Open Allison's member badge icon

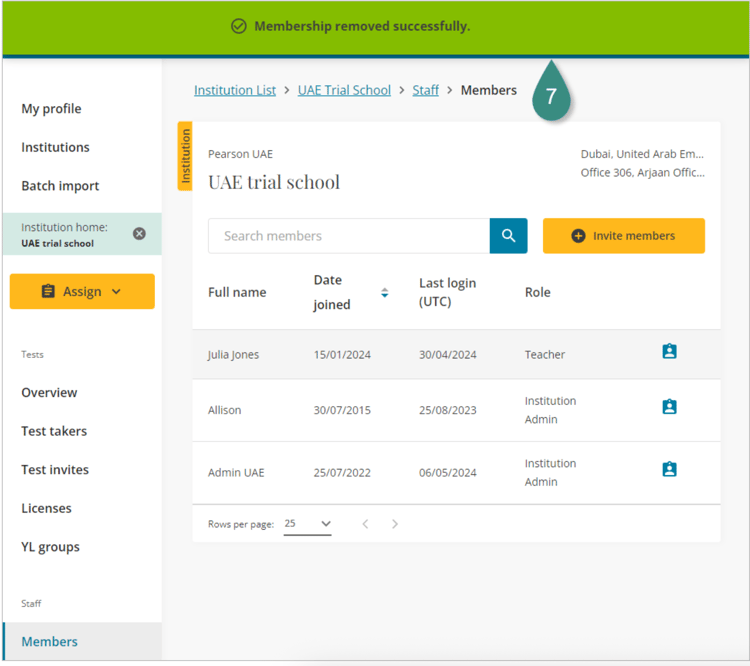point(669,407)
